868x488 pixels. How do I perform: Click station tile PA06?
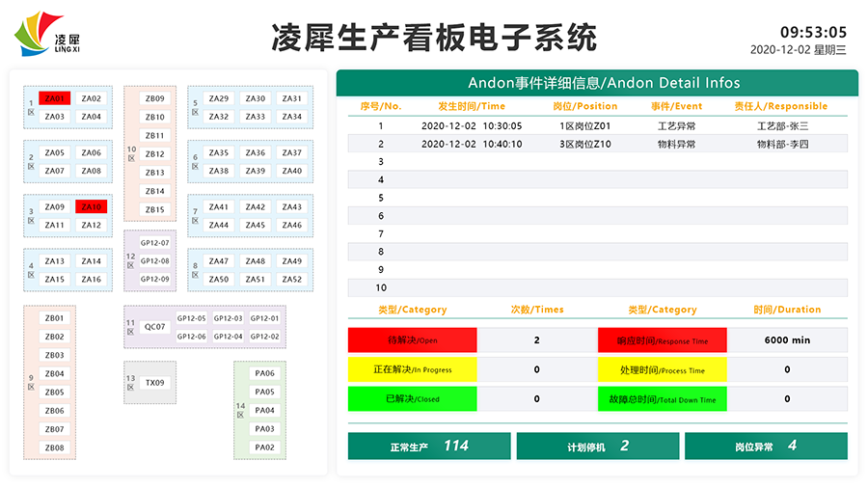tap(264, 373)
